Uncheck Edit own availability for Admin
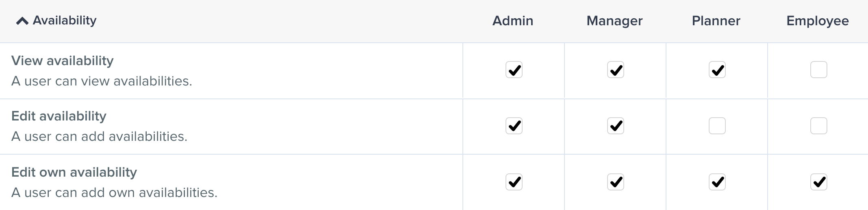 tap(514, 182)
